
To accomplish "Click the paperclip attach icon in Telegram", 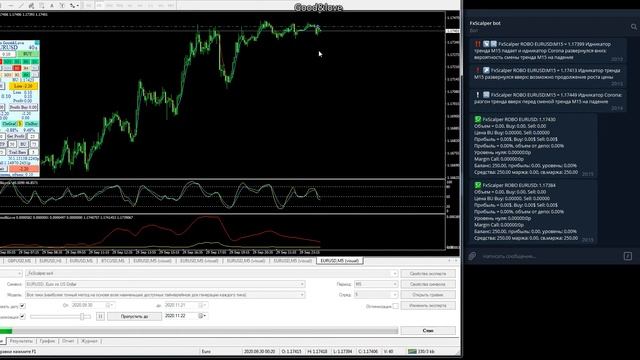I will click(x=472, y=256).
